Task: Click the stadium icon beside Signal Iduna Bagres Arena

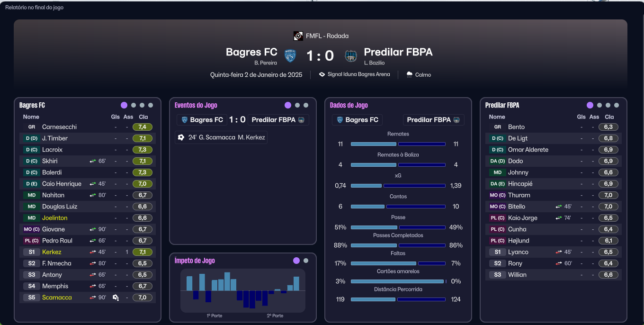Action: tap(322, 74)
